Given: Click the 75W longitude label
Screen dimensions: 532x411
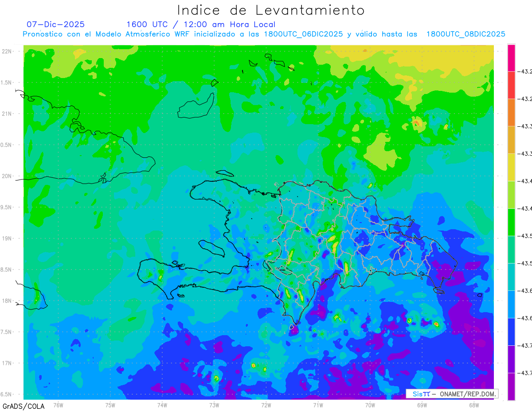Looking at the screenshot, I should click(110, 405).
